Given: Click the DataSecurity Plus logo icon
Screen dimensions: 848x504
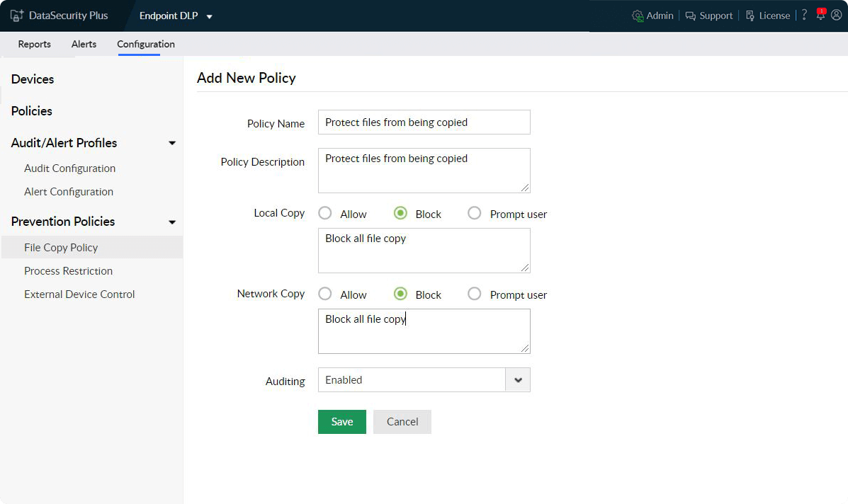Looking at the screenshot, I should tap(17, 16).
